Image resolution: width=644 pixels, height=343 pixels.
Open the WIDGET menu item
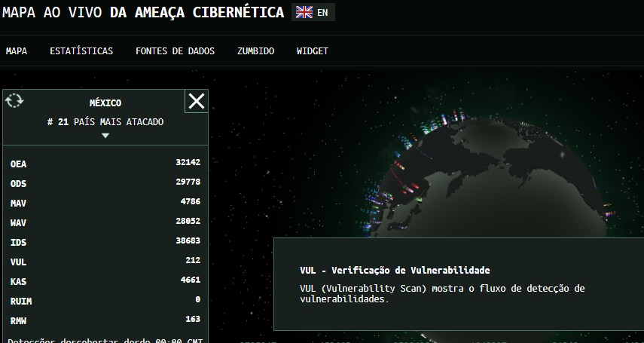(x=313, y=51)
